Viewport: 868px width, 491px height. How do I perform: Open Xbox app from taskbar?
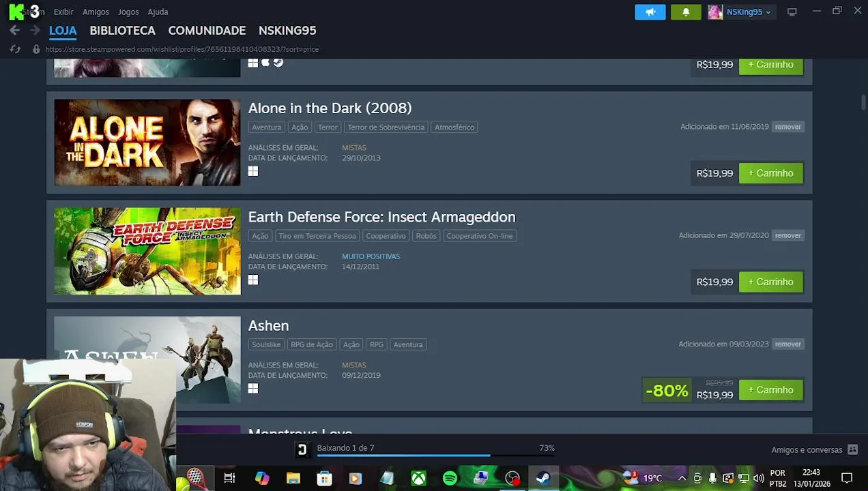click(x=418, y=478)
